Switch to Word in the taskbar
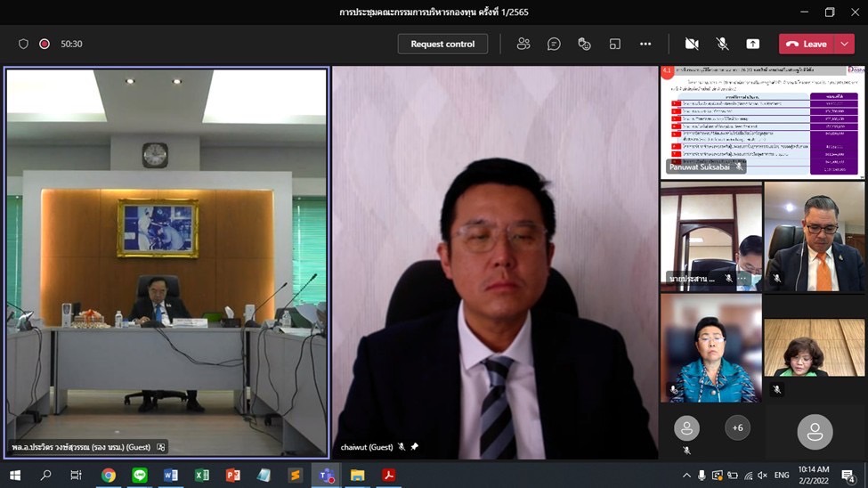The height and width of the screenshot is (488, 868). [171, 475]
